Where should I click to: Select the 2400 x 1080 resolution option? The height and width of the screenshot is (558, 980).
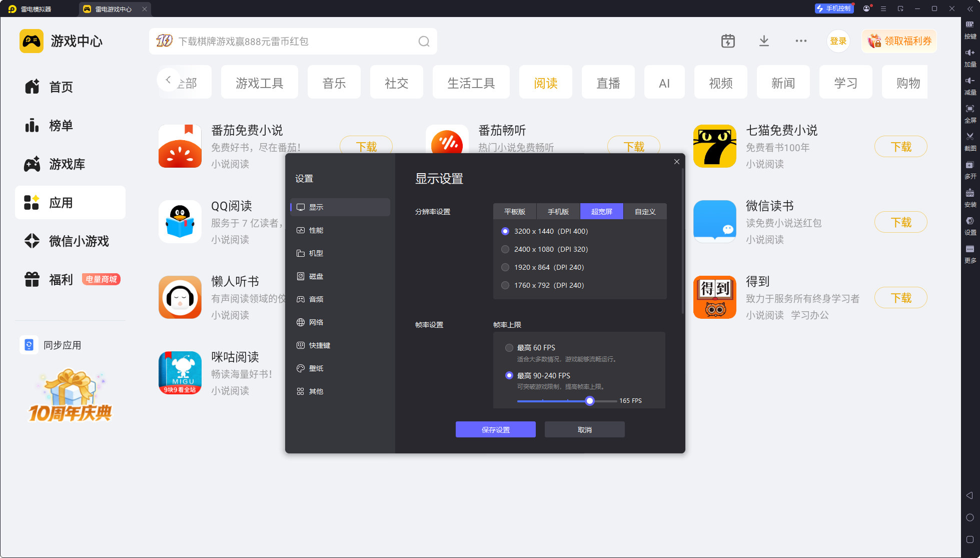(x=505, y=249)
